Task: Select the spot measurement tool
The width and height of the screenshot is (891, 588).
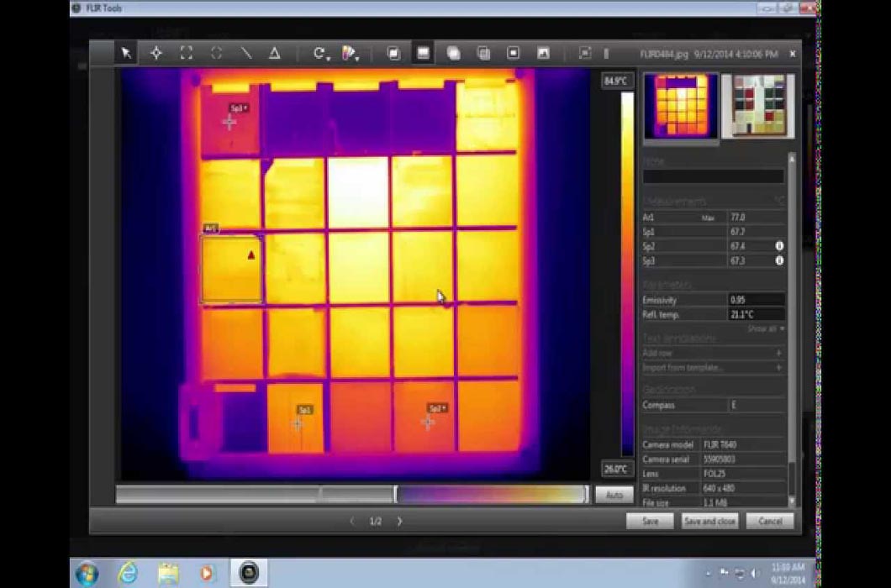Action: [x=156, y=53]
